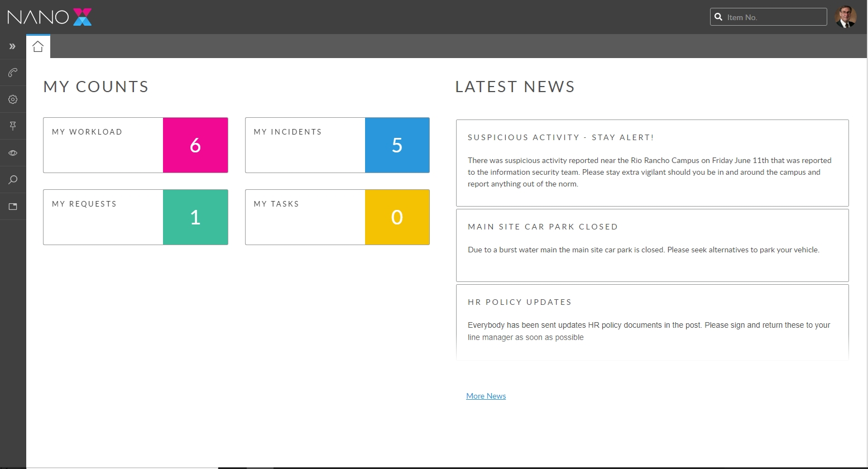Select the Home tab
Image resolution: width=868 pixels, height=469 pixels.
[38, 46]
